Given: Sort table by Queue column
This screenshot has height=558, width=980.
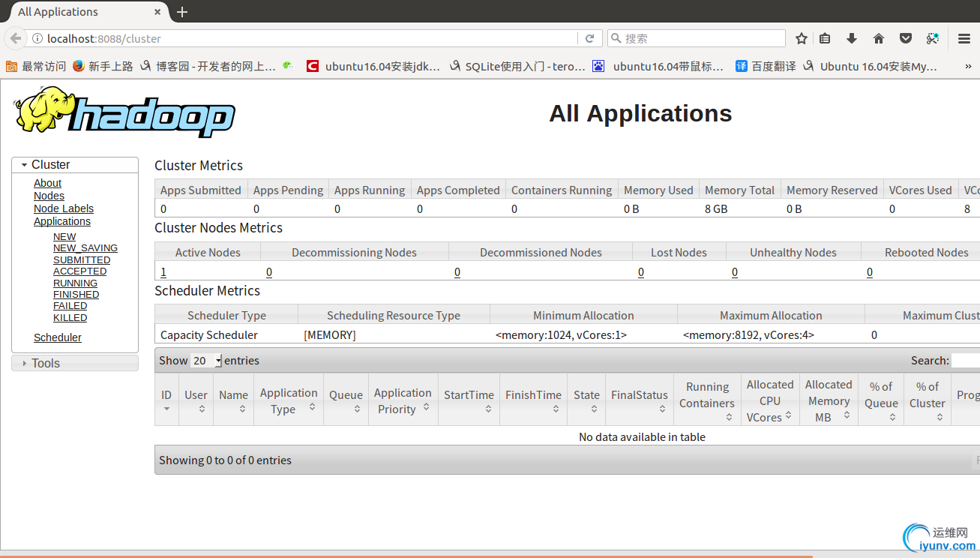Looking at the screenshot, I should pos(346,400).
